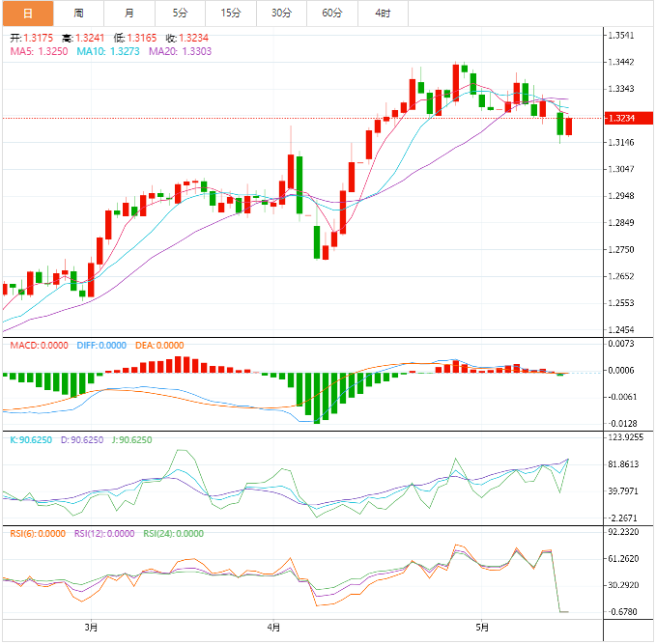Click the low price 1.3165 value

click(x=142, y=38)
